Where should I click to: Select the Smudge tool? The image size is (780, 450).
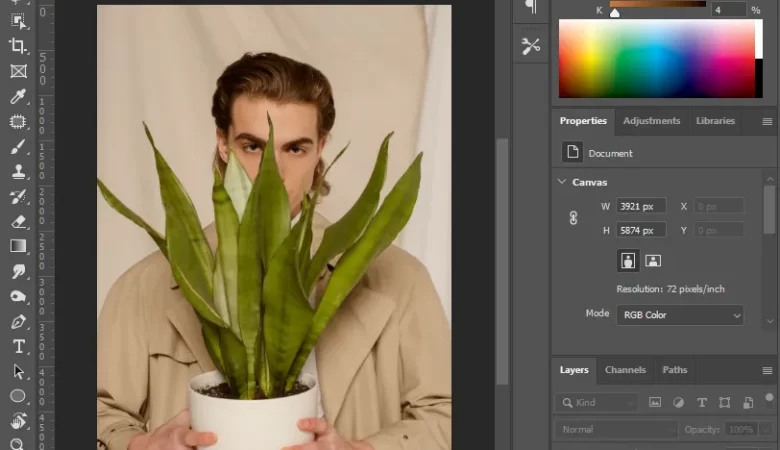coord(18,271)
